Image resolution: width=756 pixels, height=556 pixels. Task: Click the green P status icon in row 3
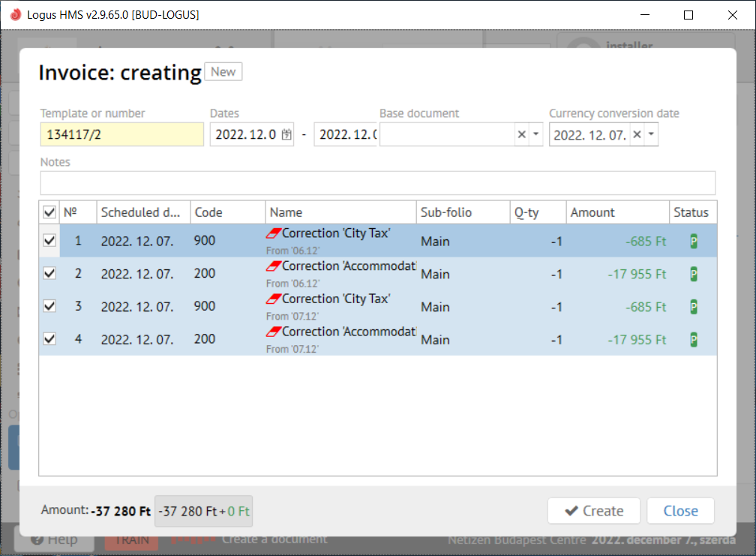694,307
